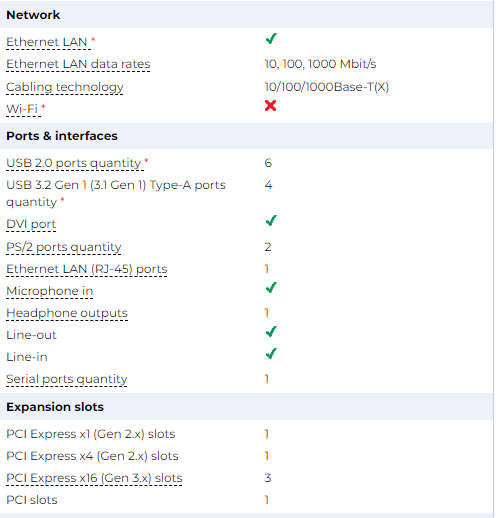Select the Ethernet LAN (RJ-45) ports label

(x=87, y=269)
